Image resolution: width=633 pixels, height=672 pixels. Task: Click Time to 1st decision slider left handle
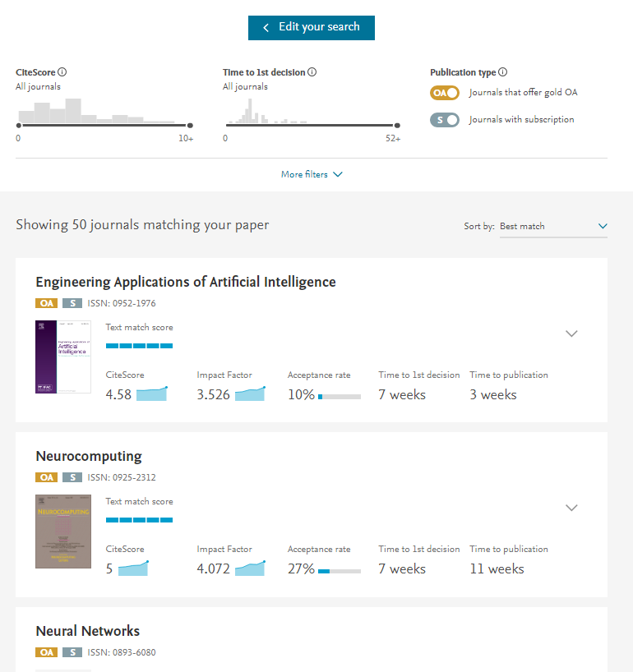[226, 125]
